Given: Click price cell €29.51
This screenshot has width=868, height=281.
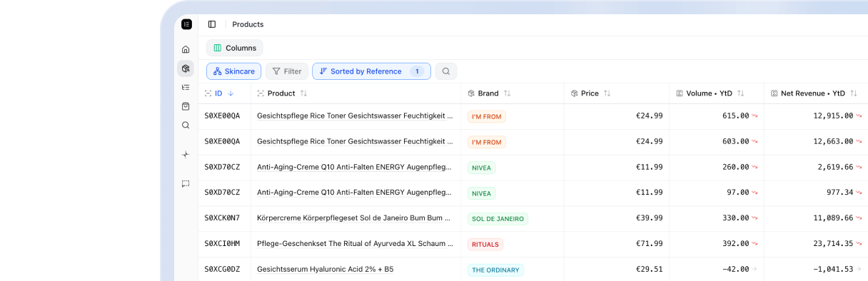Looking at the screenshot, I should coord(650,270).
